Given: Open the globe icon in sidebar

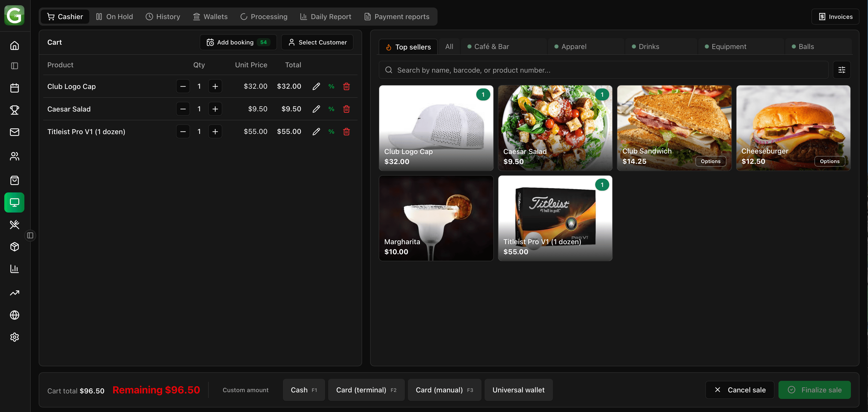Looking at the screenshot, I should pos(15,315).
